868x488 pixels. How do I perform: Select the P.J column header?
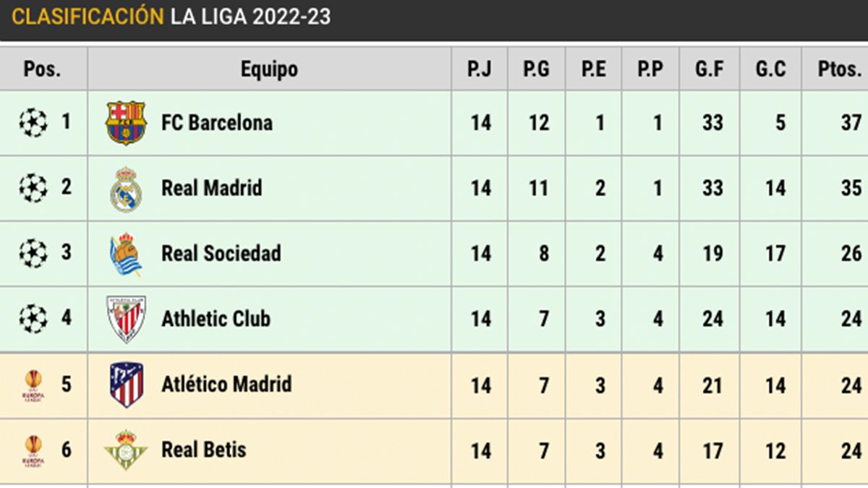tap(480, 69)
